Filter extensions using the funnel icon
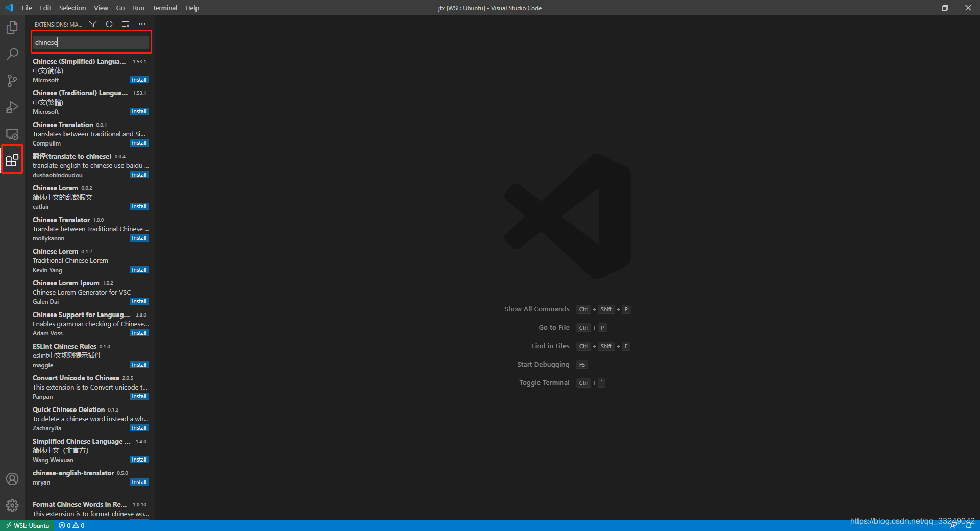Screen dimensions: 980x531 point(93,24)
